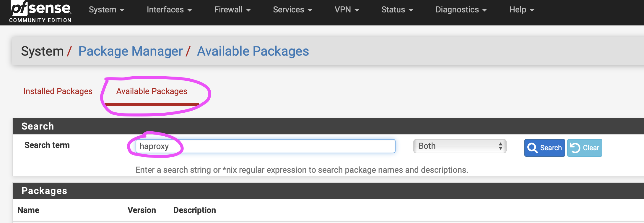The width and height of the screenshot is (644, 223).
Task: Click the Package Manager breadcrumb link
Action: pyautogui.click(x=130, y=51)
